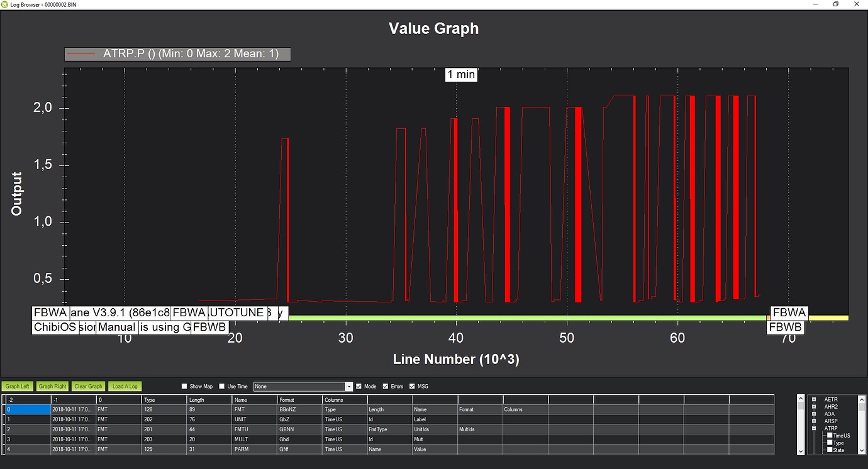
Task: Click the Graph Left button
Action: point(17,386)
